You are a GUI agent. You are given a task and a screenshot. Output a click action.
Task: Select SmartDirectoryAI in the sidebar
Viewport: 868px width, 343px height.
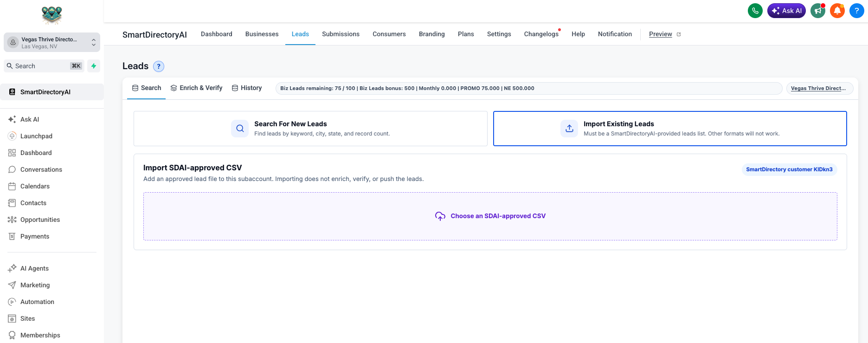click(52, 92)
